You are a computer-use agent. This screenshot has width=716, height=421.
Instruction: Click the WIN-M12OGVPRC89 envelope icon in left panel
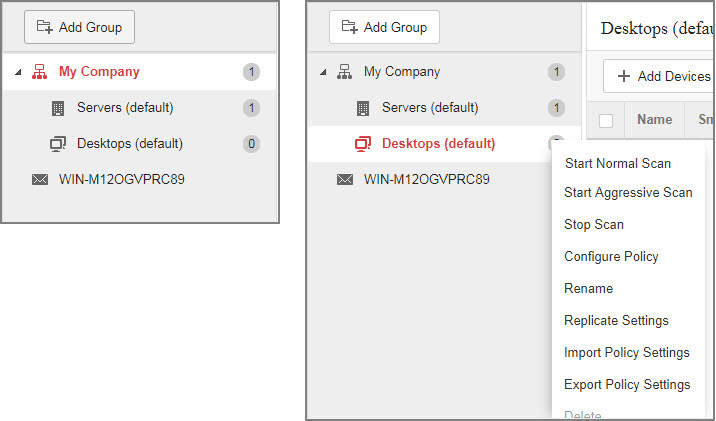(x=39, y=180)
